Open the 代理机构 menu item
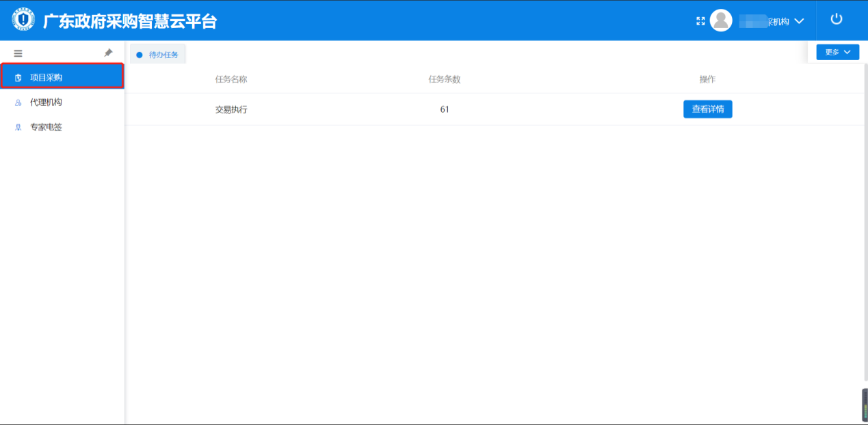Image resolution: width=868 pixels, height=425 pixels. 46,102
